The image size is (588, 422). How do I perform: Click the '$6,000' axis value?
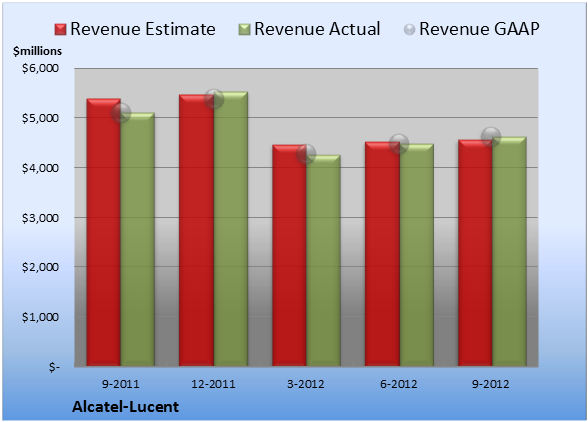[x=40, y=68]
